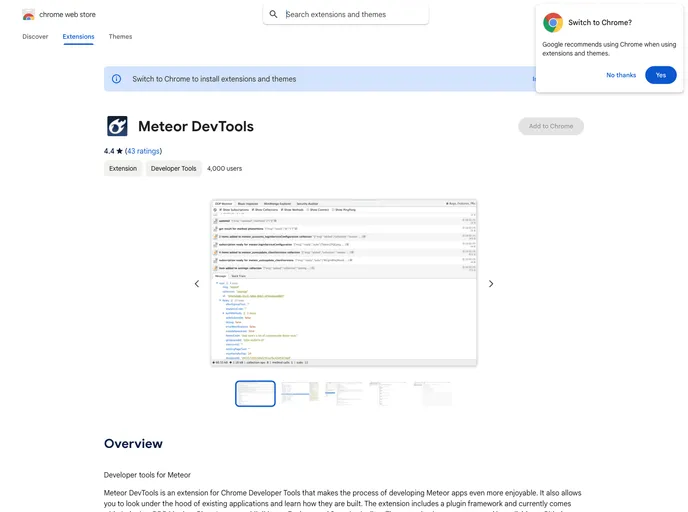This screenshot has height=512, width=688.
Task: Click the search magnifier icon
Action: click(x=273, y=14)
